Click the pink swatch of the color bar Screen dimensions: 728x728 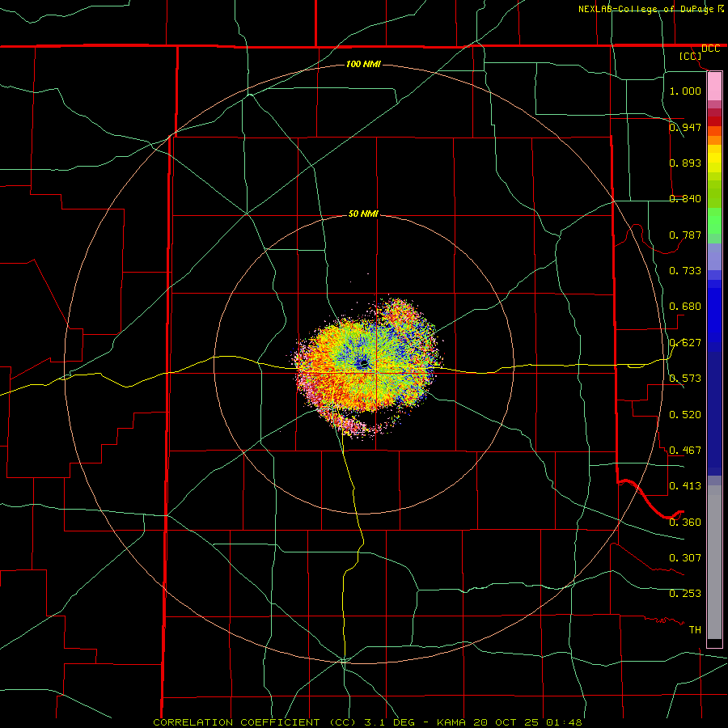[x=714, y=87]
